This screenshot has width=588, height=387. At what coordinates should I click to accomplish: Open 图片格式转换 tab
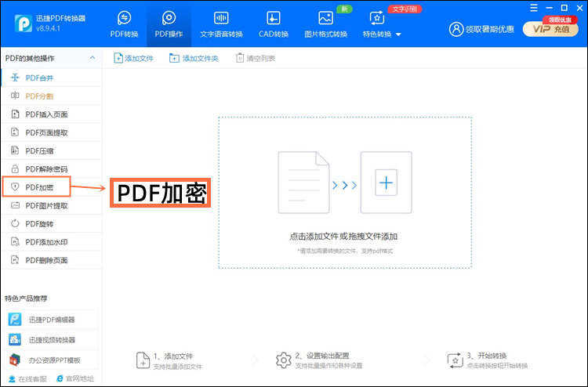(325, 24)
